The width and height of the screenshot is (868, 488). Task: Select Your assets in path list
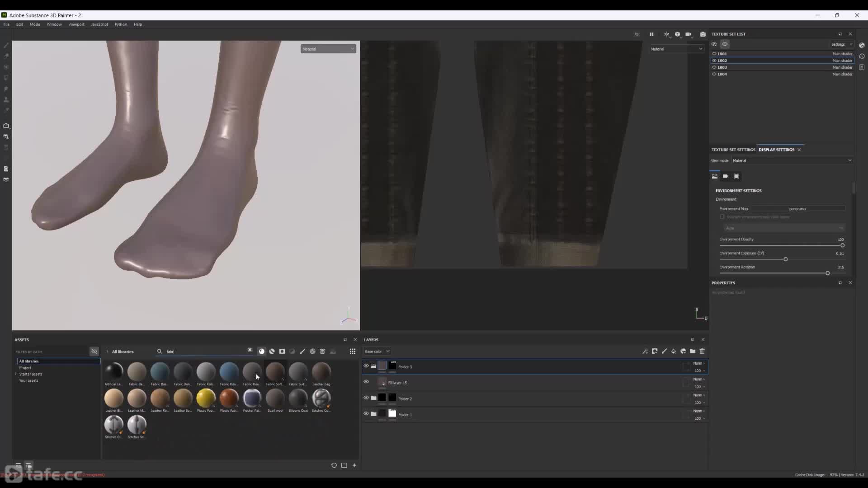[28, 380]
